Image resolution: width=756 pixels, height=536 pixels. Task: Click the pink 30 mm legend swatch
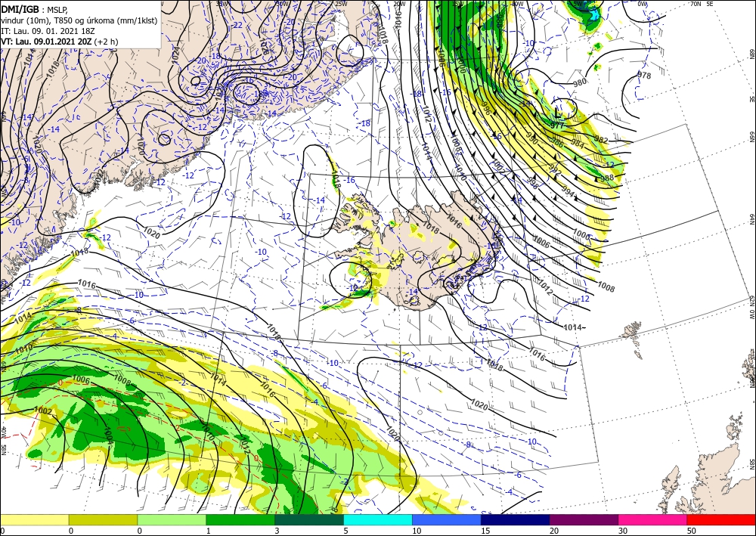tap(652, 519)
